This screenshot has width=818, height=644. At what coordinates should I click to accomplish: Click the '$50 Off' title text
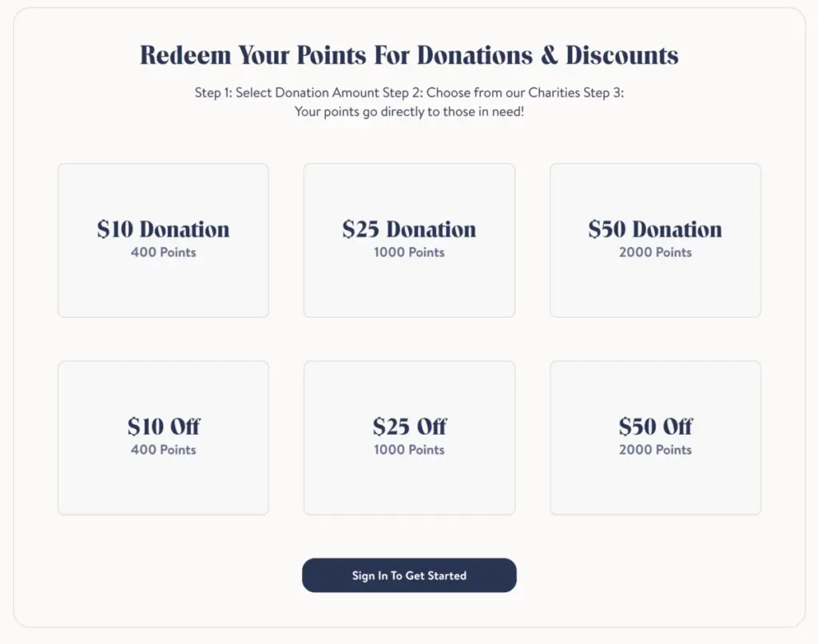655,426
